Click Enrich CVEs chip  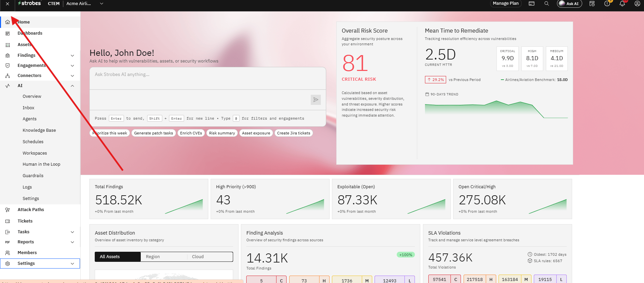[x=191, y=133]
